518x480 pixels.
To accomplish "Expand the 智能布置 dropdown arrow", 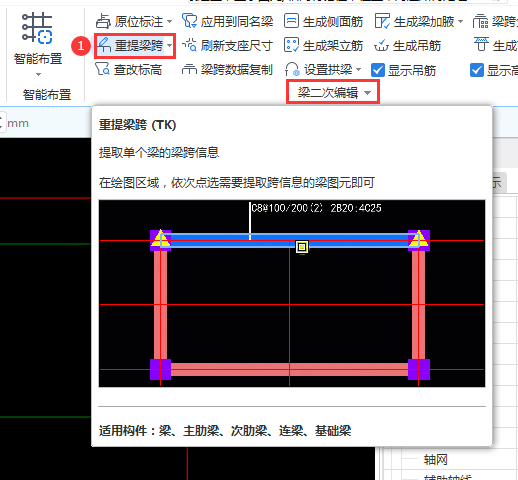I will tap(38, 74).
